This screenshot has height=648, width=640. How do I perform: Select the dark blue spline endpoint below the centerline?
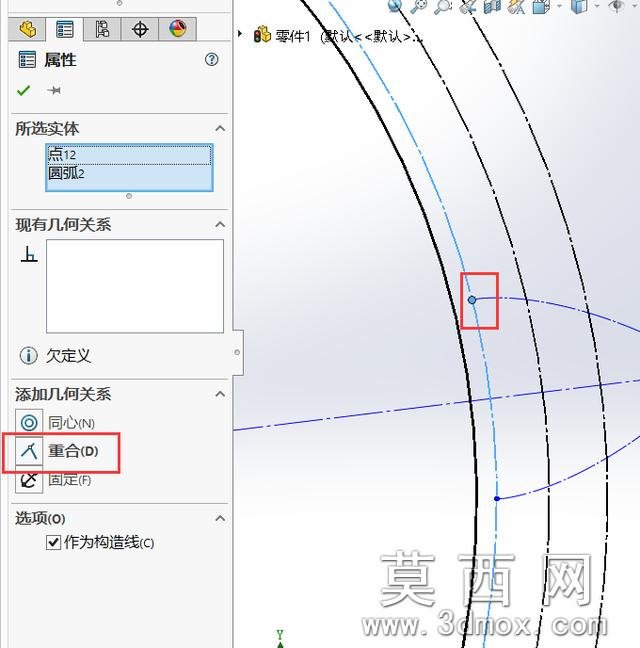pyautogui.click(x=497, y=499)
